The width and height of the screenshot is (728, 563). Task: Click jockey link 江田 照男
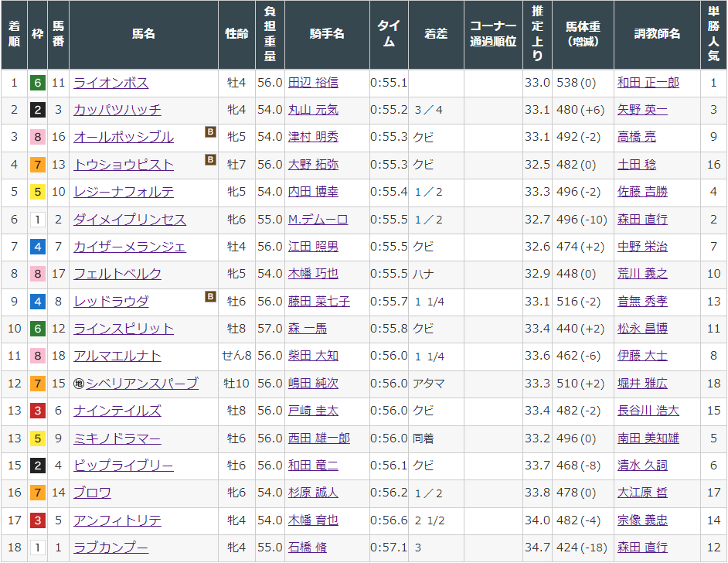pos(313,247)
